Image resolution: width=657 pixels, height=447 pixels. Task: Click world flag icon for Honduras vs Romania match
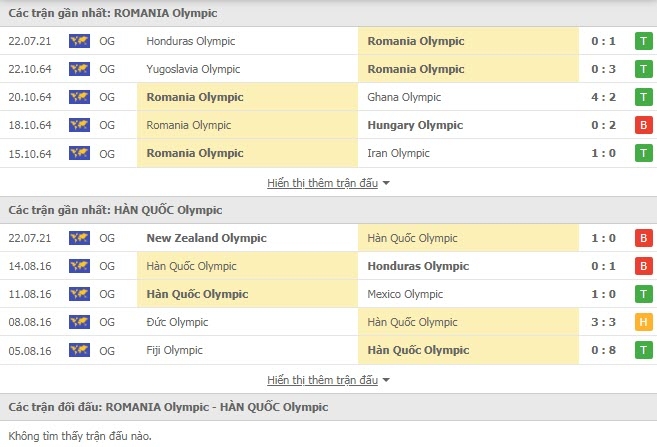(x=79, y=41)
